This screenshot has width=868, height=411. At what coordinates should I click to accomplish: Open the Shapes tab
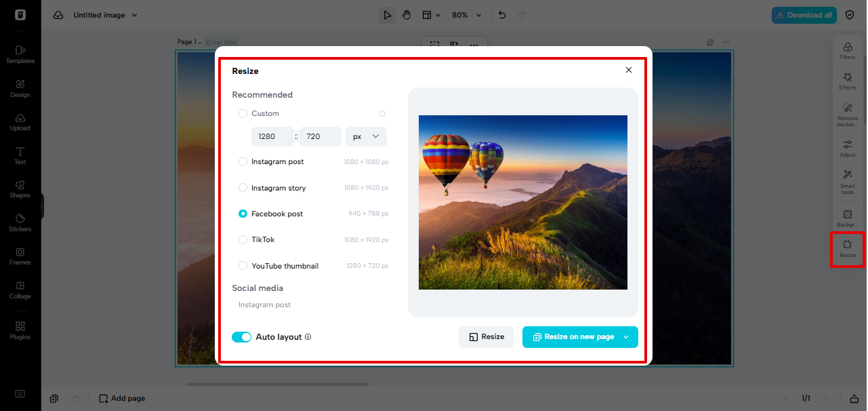coord(20,189)
